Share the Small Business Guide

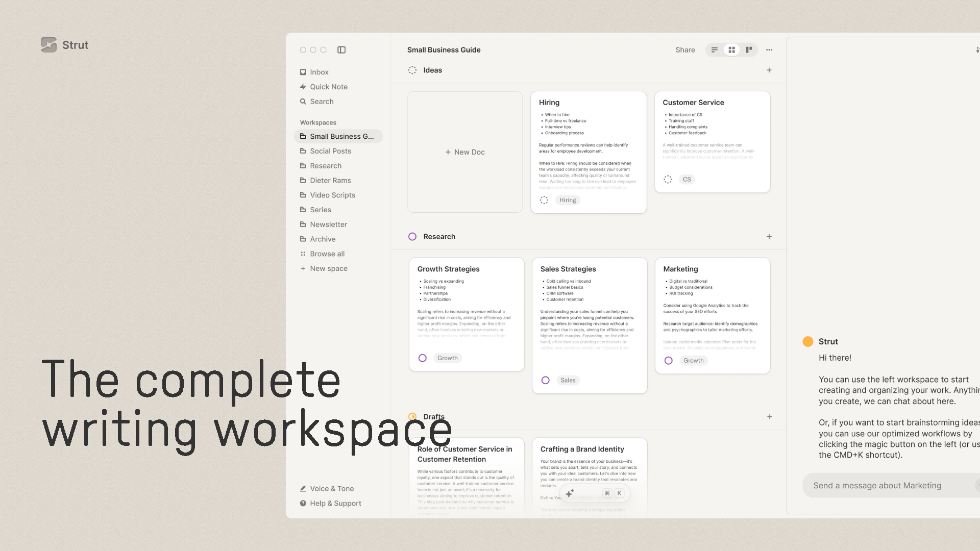pos(685,49)
